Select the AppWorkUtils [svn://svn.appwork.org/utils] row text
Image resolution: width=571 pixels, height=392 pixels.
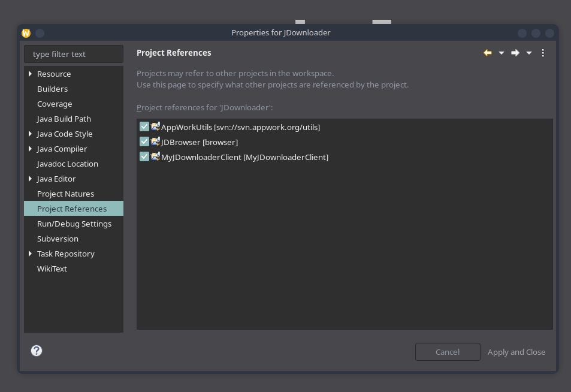click(x=240, y=127)
